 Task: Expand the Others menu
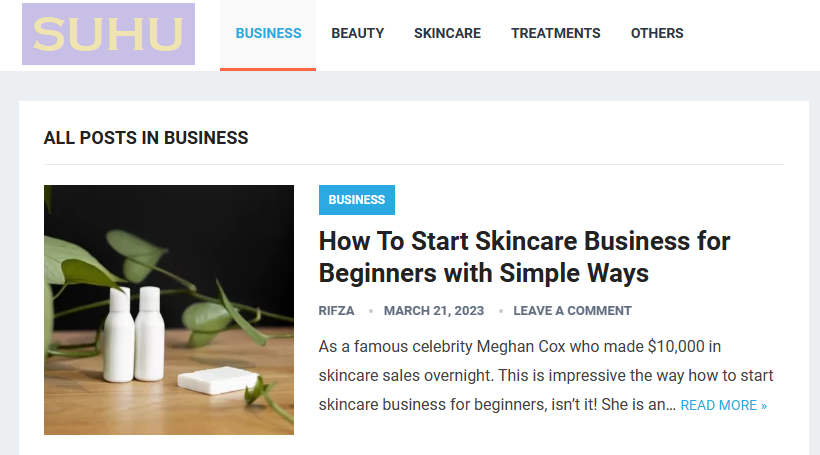(x=657, y=33)
